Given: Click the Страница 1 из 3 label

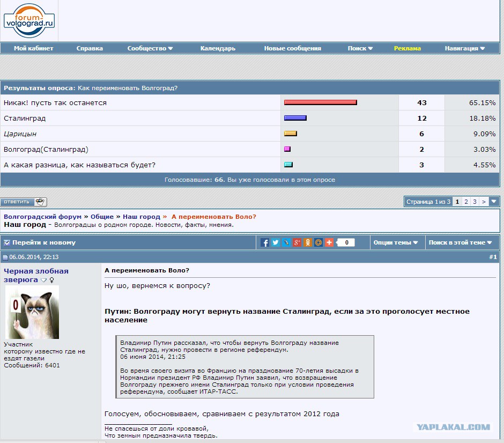Looking at the screenshot, I should (x=428, y=202).
